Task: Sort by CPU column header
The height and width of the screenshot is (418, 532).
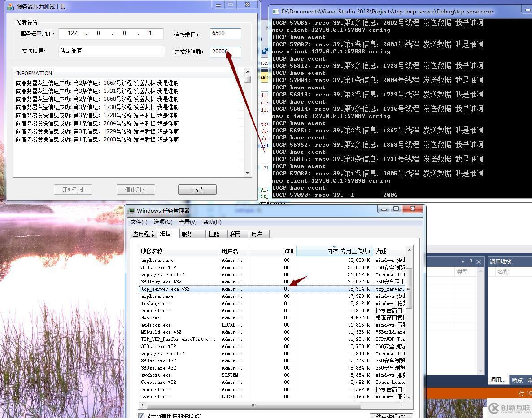Action: pyautogui.click(x=272, y=251)
